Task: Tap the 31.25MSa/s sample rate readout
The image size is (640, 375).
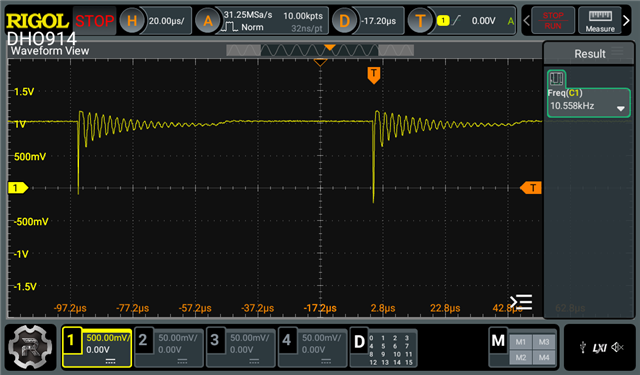Action: [248, 15]
